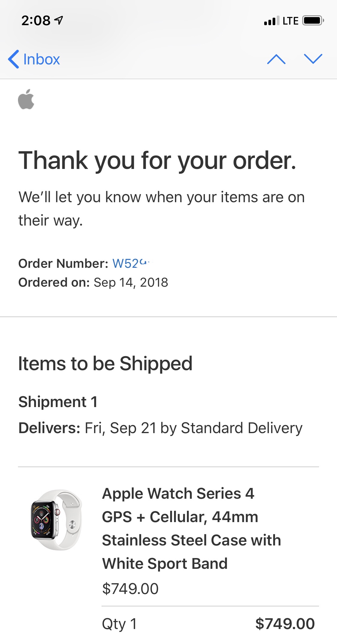Image resolution: width=337 pixels, height=644 pixels.
Task: Tap the 2:08 clock in status bar
Action: pos(36,20)
